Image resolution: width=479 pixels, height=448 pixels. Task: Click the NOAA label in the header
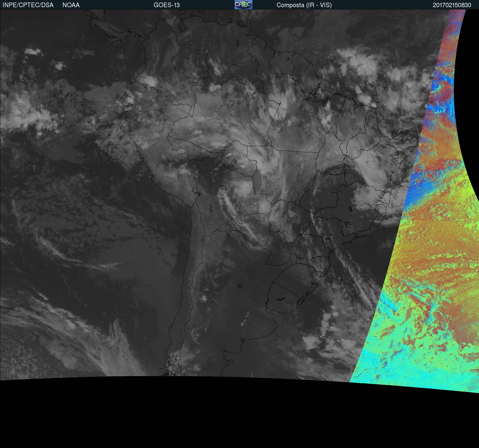71,5
